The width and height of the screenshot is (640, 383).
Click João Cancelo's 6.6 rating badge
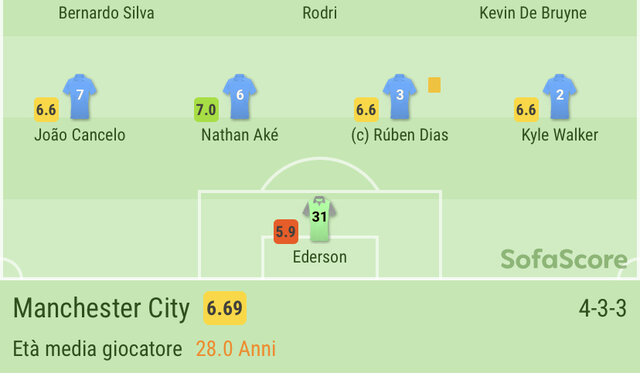click(x=46, y=109)
